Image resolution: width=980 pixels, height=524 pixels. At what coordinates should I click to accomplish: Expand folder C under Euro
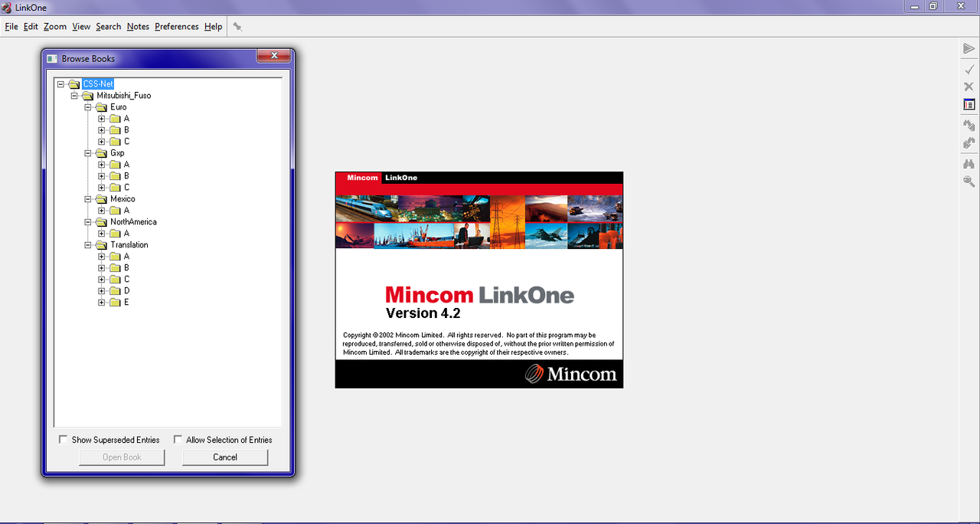102,142
